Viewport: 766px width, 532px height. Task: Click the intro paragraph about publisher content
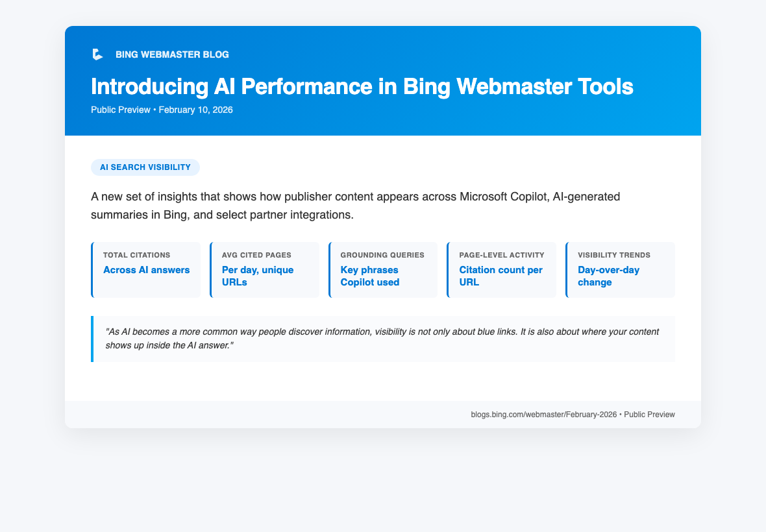pos(356,206)
